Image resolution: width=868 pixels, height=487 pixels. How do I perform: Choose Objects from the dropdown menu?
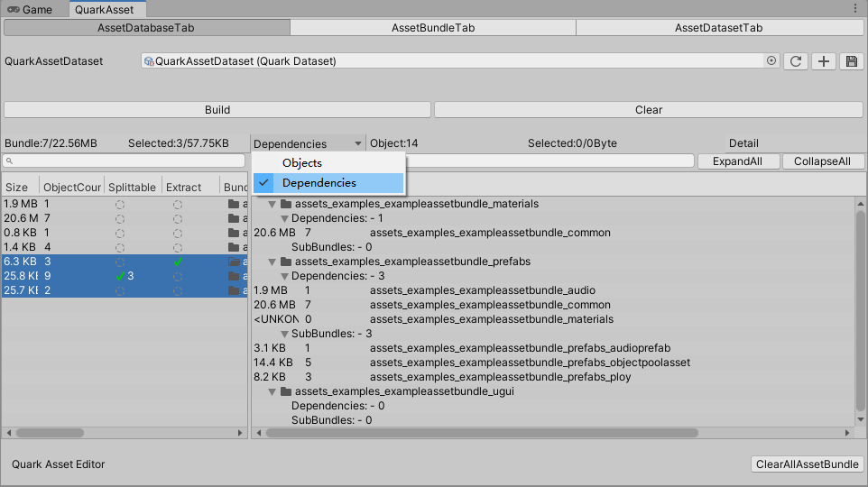point(328,162)
